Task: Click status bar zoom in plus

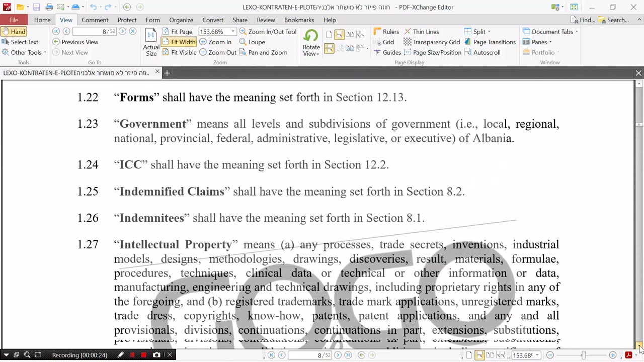Action: tap(612, 355)
